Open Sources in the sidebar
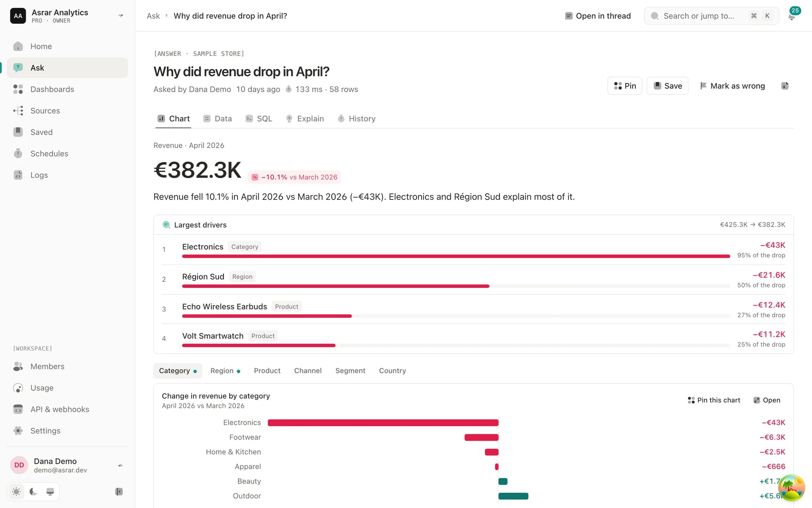Viewport: 812px width, 508px height. coord(67,111)
